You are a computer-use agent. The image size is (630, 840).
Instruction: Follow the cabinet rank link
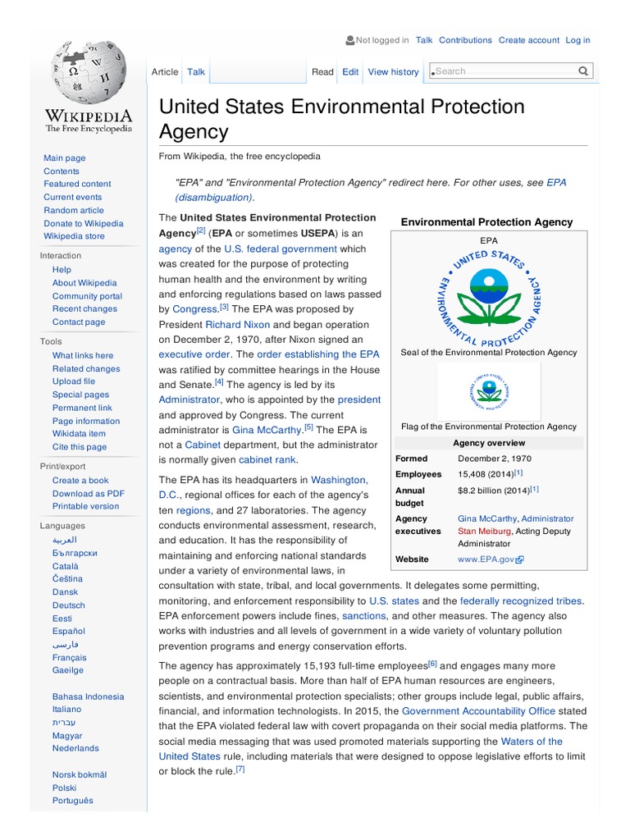pos(267,460)
